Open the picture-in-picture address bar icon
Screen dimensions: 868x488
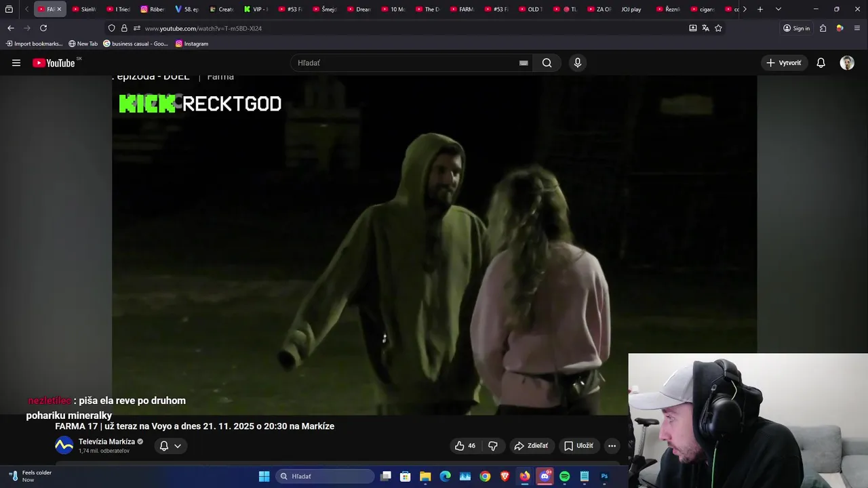point(692,28)
